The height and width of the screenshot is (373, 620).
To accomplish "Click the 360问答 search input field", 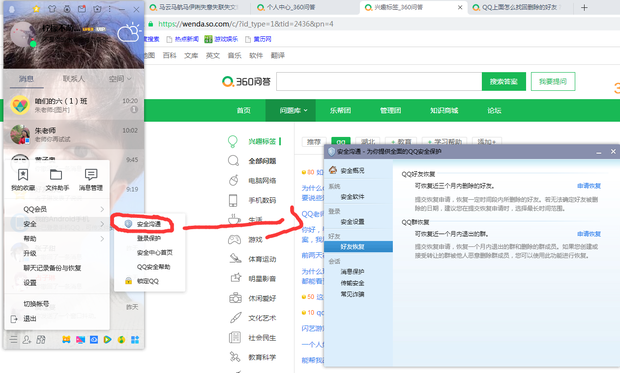I will tap(379, 81).
